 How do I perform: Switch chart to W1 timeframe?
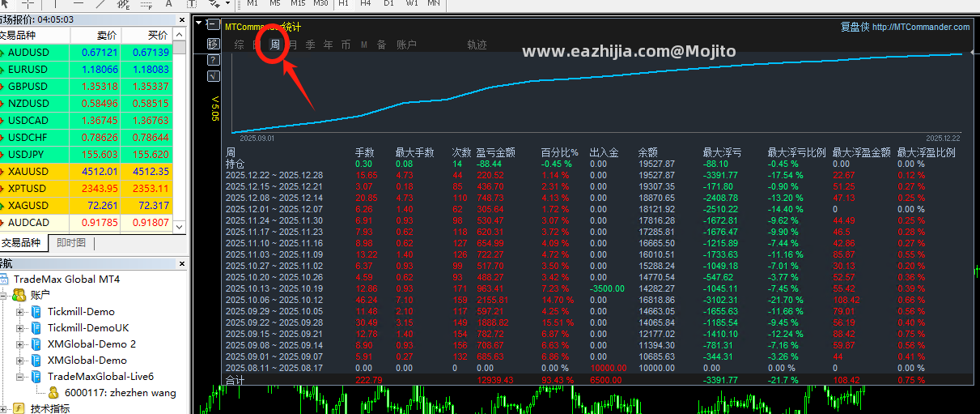click(411, 3)
